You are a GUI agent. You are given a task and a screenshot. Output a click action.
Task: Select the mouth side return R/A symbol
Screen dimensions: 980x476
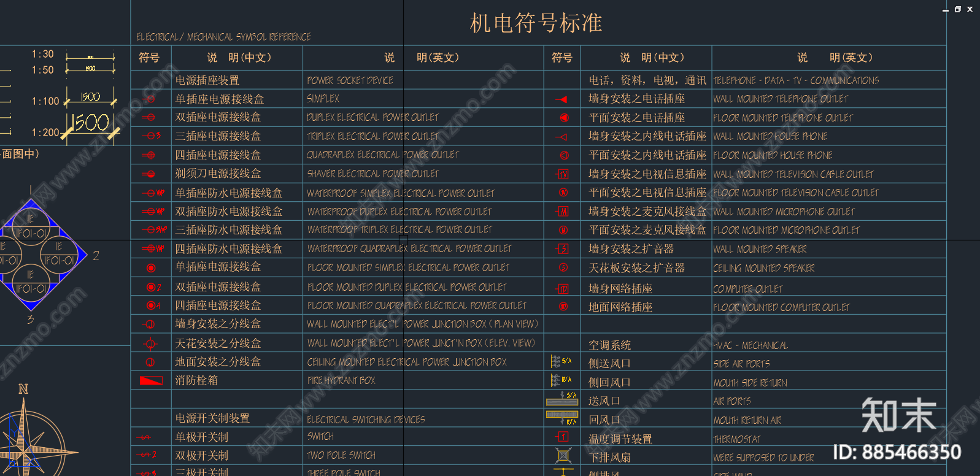[x=561, y=380]
